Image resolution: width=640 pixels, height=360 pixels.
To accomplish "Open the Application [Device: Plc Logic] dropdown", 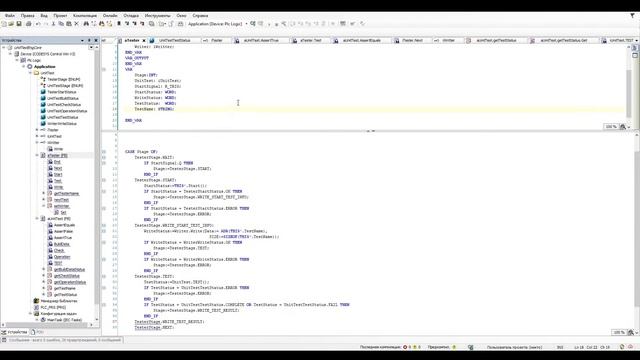I will tap(246, 24).
